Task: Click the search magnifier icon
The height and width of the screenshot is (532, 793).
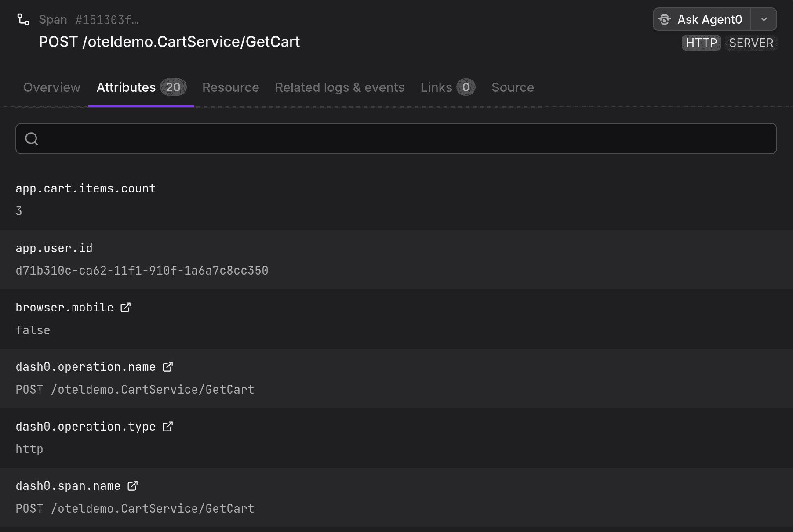Action: pos(32,139)
